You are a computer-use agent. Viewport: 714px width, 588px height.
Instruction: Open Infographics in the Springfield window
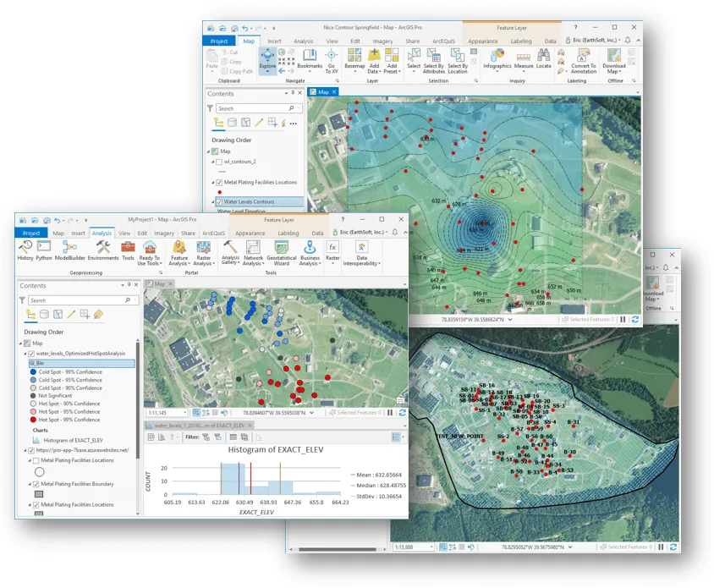(x=497, y=59)
